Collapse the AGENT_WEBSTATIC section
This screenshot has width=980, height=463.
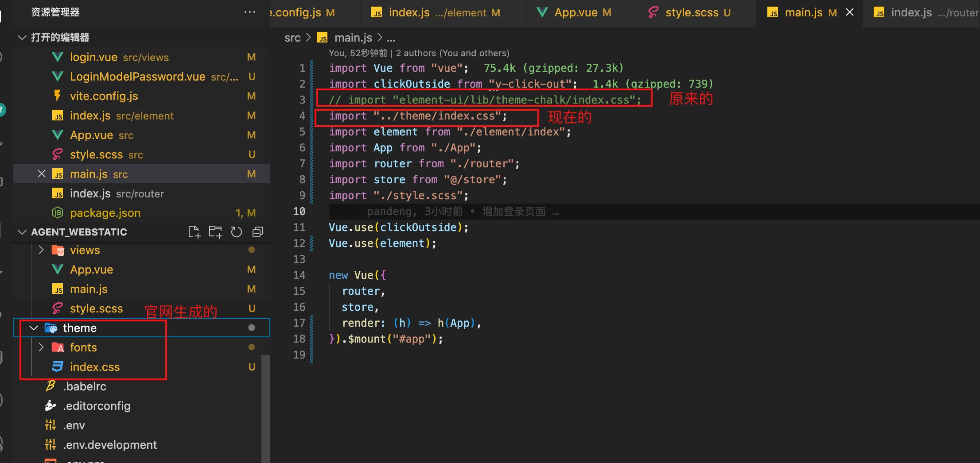[x=22, y=232]
